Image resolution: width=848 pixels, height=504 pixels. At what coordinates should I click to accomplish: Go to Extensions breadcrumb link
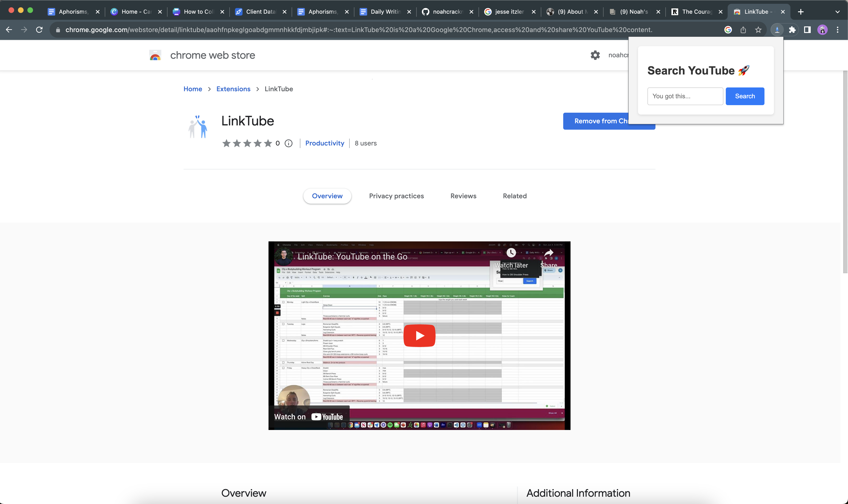coord(233,89)
